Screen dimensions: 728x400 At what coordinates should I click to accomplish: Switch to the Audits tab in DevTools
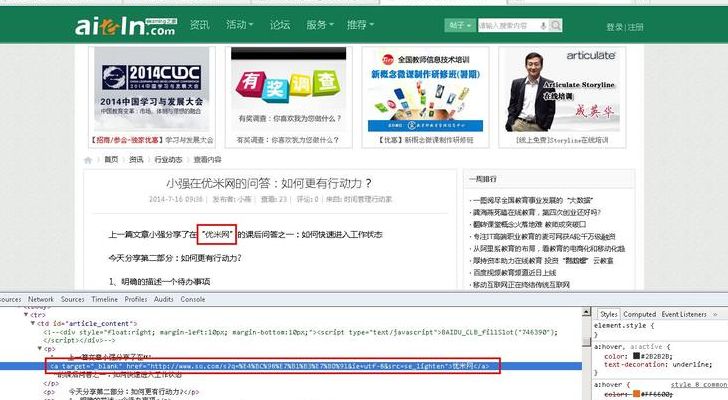163,300
